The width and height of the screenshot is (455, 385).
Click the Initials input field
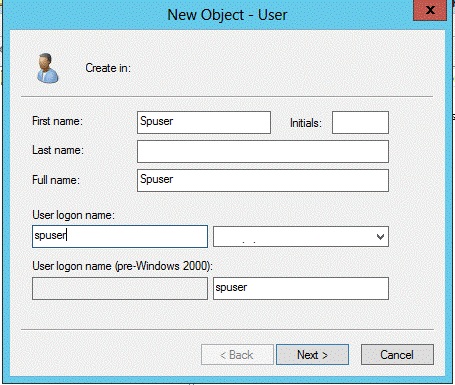[360, 122]
